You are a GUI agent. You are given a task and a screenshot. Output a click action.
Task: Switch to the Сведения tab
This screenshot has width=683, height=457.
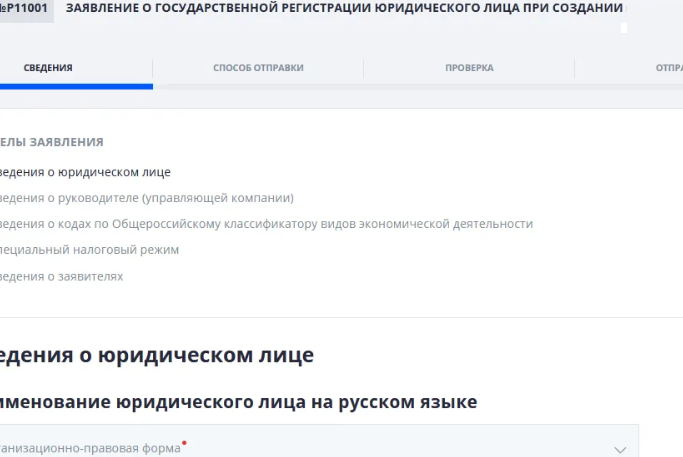coord(48,68)
